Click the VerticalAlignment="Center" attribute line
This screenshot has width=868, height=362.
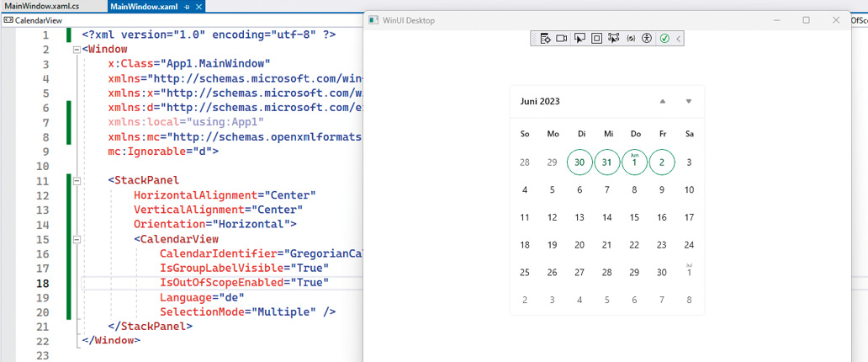[x=218, y=210]
